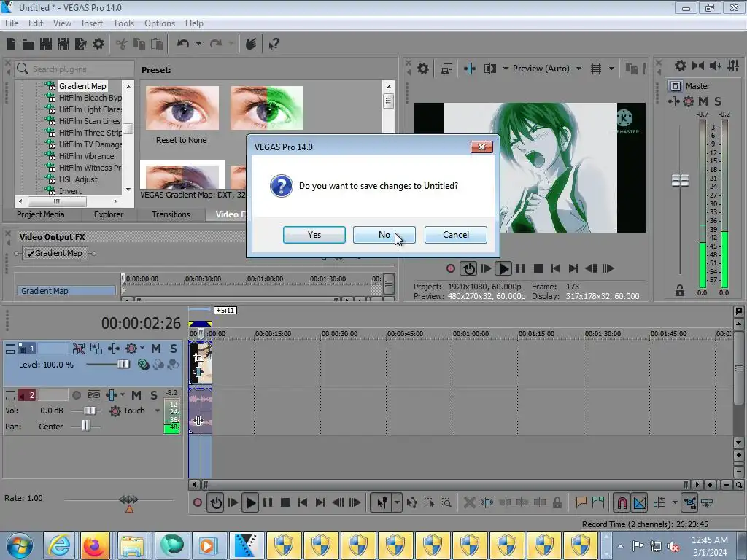The image size is (747, 560).
Task: Click the Lock event icon
Action: click(557, 503)
